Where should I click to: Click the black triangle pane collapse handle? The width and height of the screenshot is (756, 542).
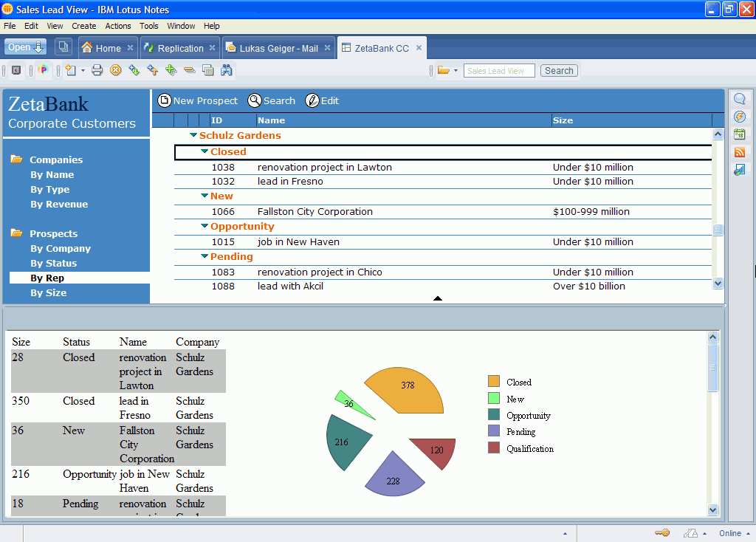pos(438,298)
